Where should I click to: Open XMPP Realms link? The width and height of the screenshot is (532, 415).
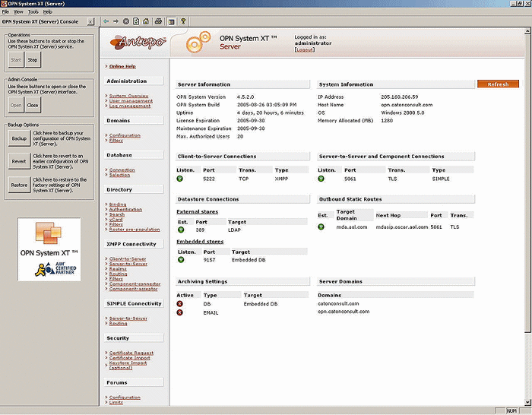(118, 269)
